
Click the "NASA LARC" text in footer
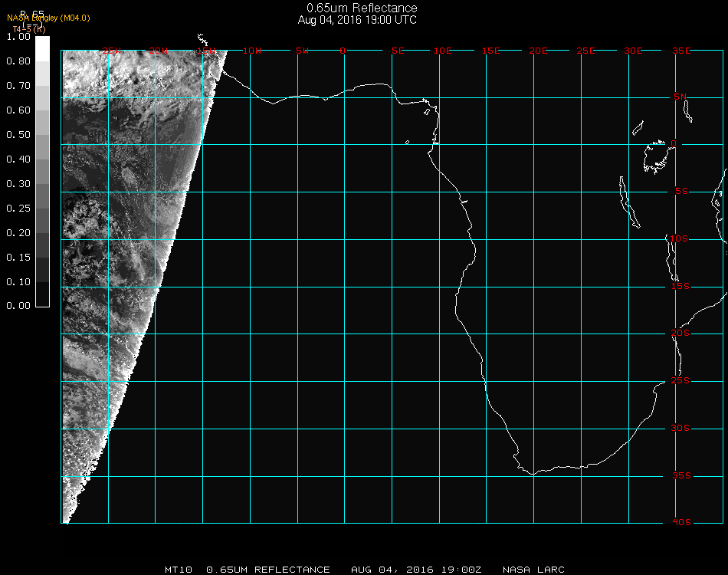coord(533,570)
